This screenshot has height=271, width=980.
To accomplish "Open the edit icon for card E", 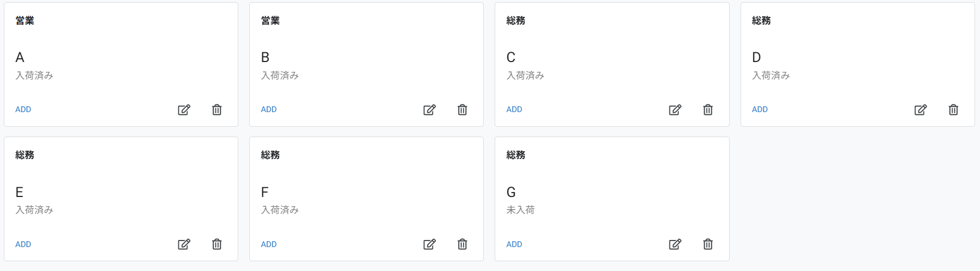I will [184, 244].
